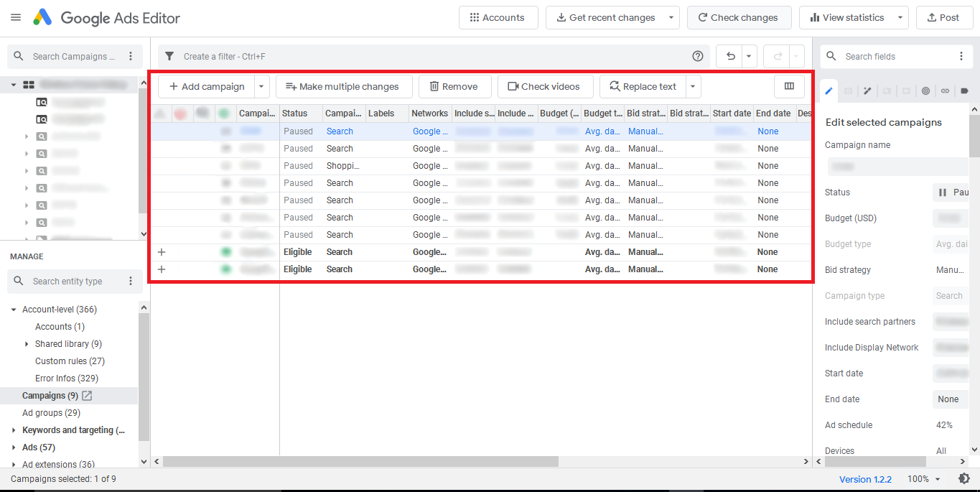Viewport: 980px width, 492px height.
Task: Click the Post button
Action: 943,18
